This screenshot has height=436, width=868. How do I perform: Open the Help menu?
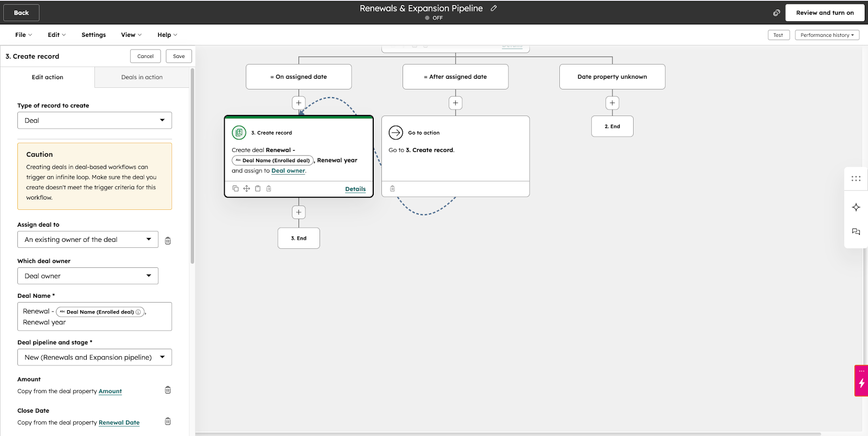[x=167, y=35]
